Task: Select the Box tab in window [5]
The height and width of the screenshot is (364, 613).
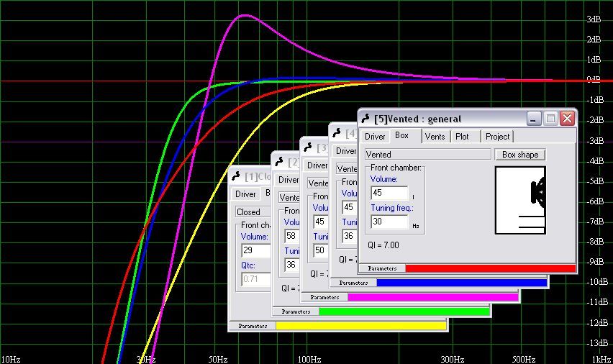Action: click(x=401, y=135)
